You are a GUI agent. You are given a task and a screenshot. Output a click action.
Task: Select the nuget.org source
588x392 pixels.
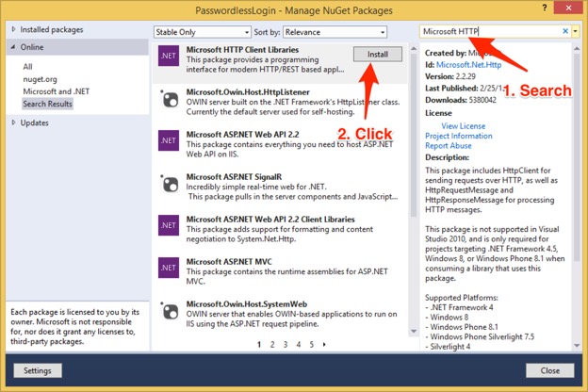[41, 79]
